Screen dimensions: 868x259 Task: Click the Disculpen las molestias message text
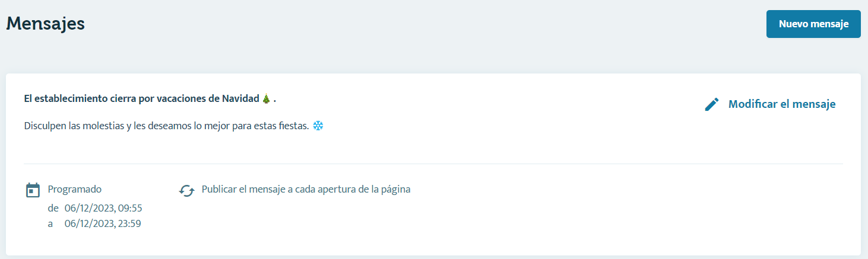(x=166, y=126)
